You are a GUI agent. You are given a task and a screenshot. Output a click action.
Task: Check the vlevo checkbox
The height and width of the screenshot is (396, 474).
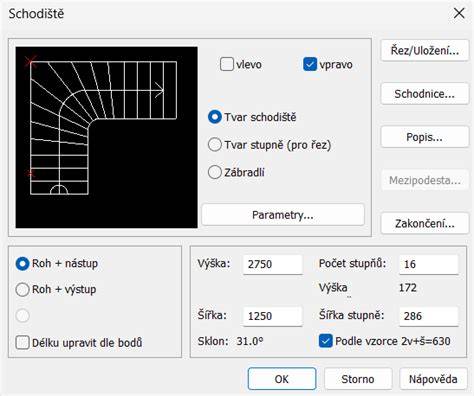pyautogui.click(x=227, y=64)
